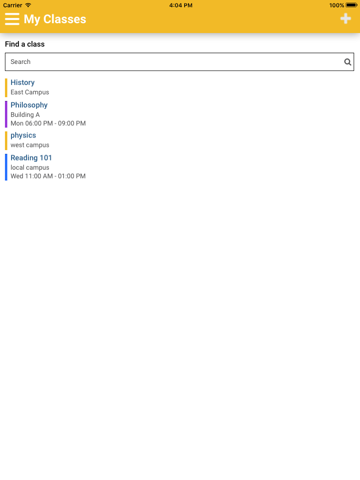The width and height of the screenshot is (360, 480).
Task: Open the hamburger menu icon
Action: click(x=12, y=19)
